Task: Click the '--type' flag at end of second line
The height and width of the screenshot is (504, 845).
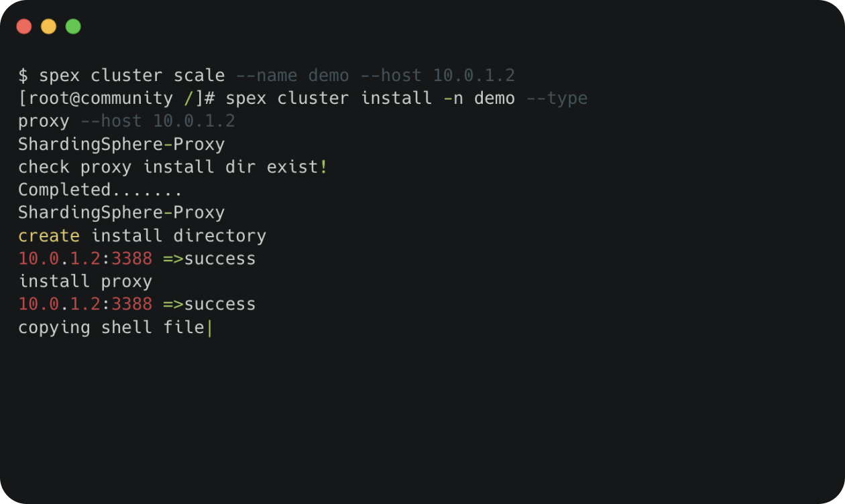Action: [x=557, y=99]
